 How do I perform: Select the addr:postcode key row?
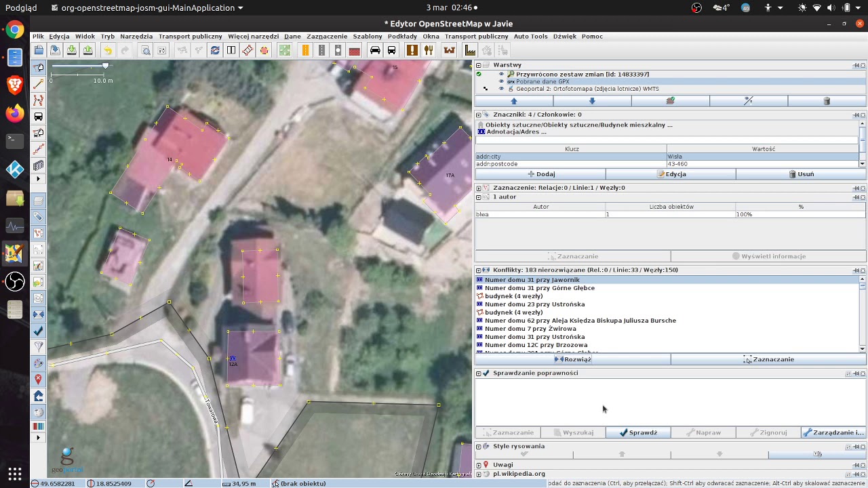click(571, 164)
